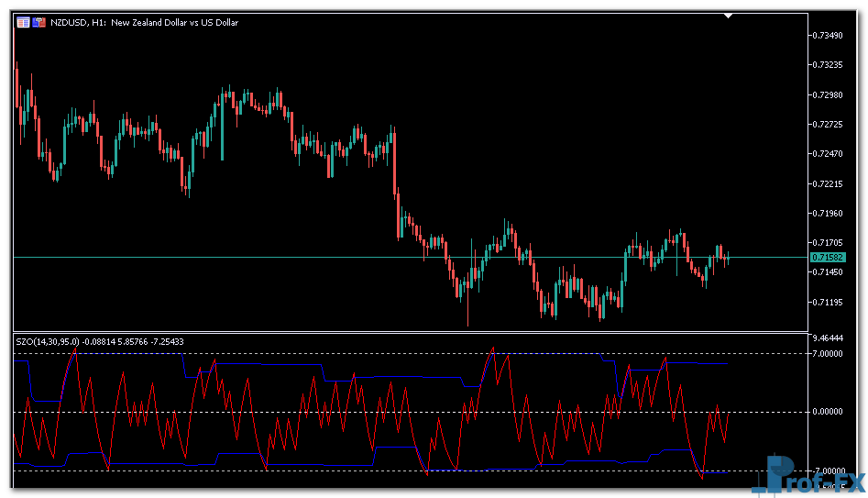Click the 0.71705 price scale label

[x=829, y=243]
